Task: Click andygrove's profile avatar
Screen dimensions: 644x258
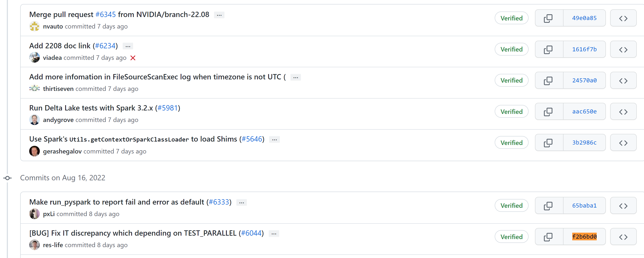Action: [x=34, y=119]
